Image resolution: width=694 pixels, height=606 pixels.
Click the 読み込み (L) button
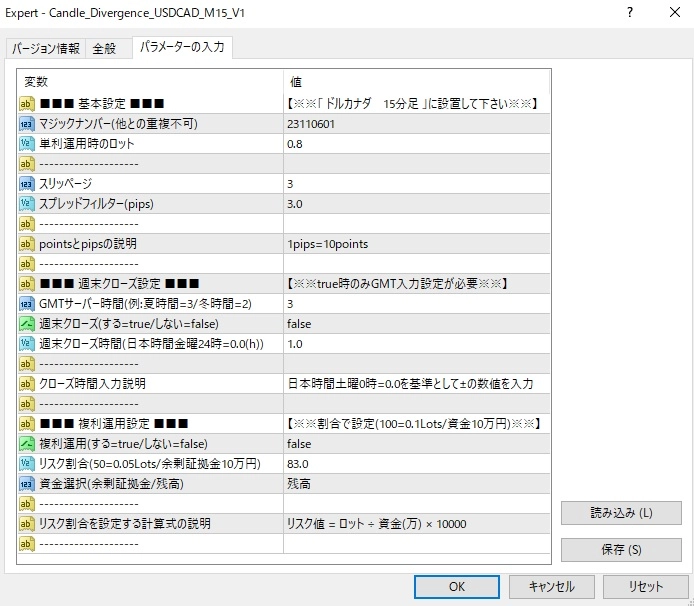620,513
